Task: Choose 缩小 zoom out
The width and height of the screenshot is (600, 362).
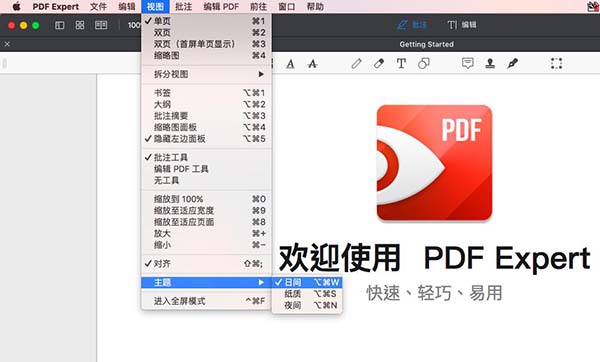Action: [206, 245]
